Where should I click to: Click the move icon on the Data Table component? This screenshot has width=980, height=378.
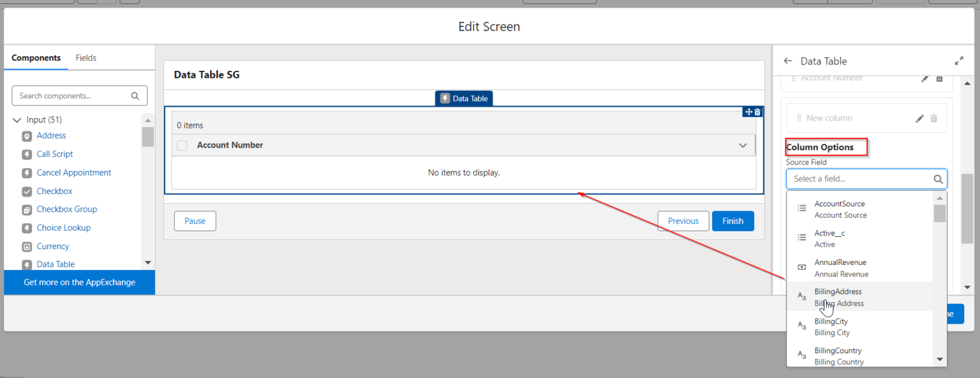pyautogui.click(x=748, y=111)
